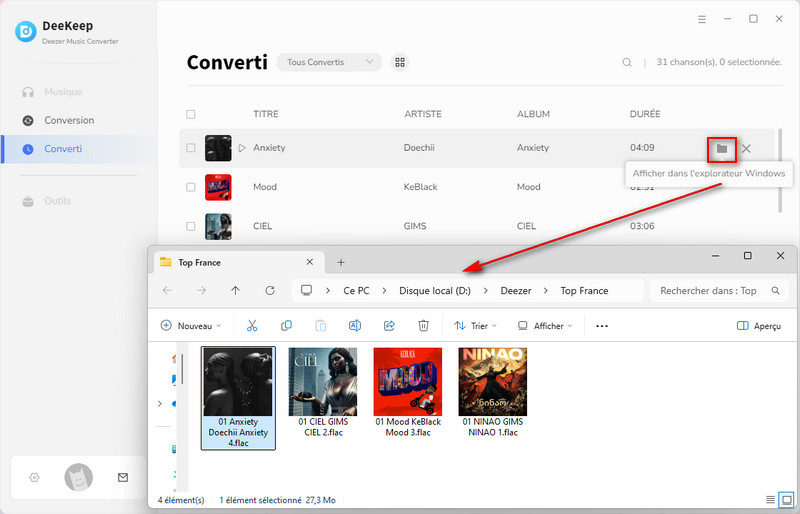
Task: Open the Afficher view dropdown
Action: pyautogui.click(x=545, y=326)
